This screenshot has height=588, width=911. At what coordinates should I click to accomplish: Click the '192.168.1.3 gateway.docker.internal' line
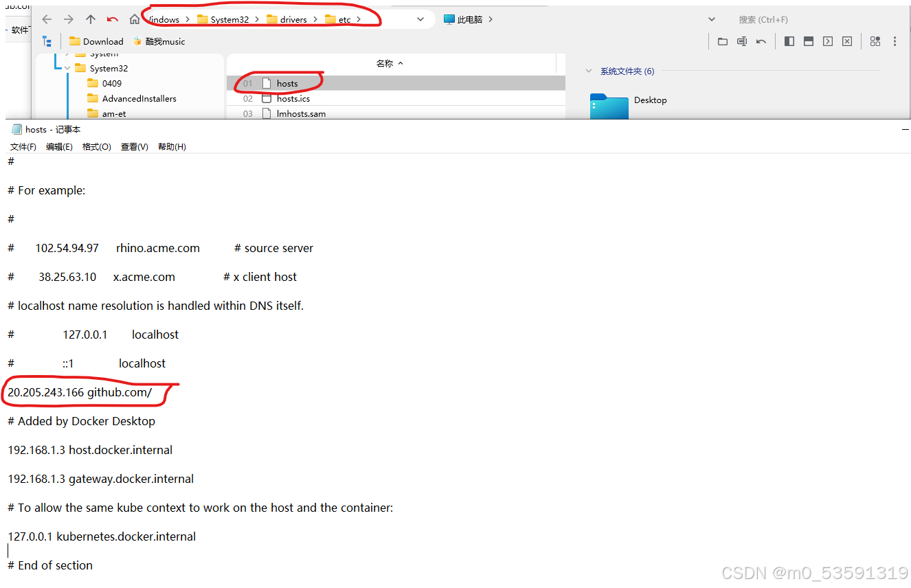(101, 479)
